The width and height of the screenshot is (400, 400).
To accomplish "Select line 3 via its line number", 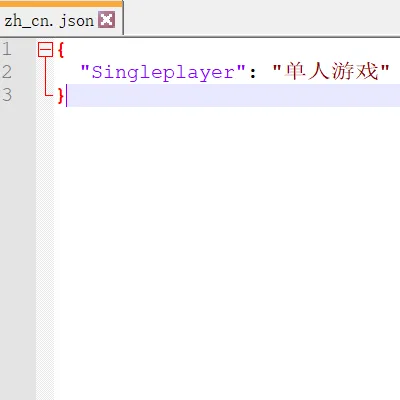I will (x=7, y=95).
